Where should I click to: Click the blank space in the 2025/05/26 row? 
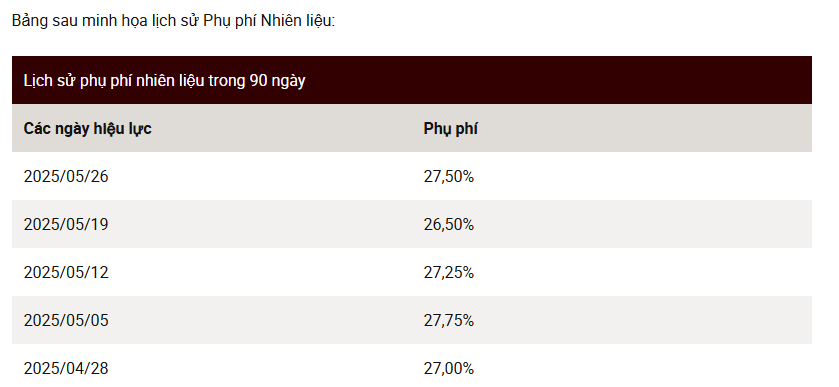click(642, 177)
